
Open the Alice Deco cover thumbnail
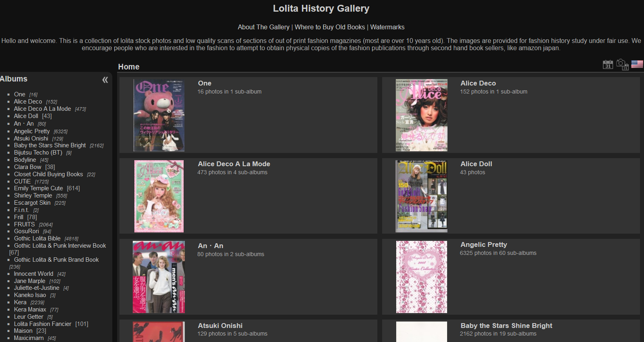pyautogui.click(x=421, y=115)
